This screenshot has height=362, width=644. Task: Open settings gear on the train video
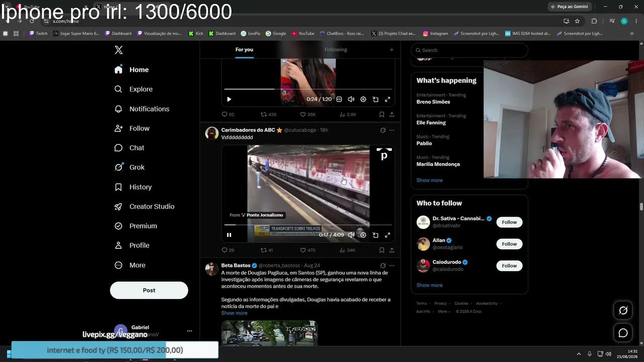click(x=363, y=235)
